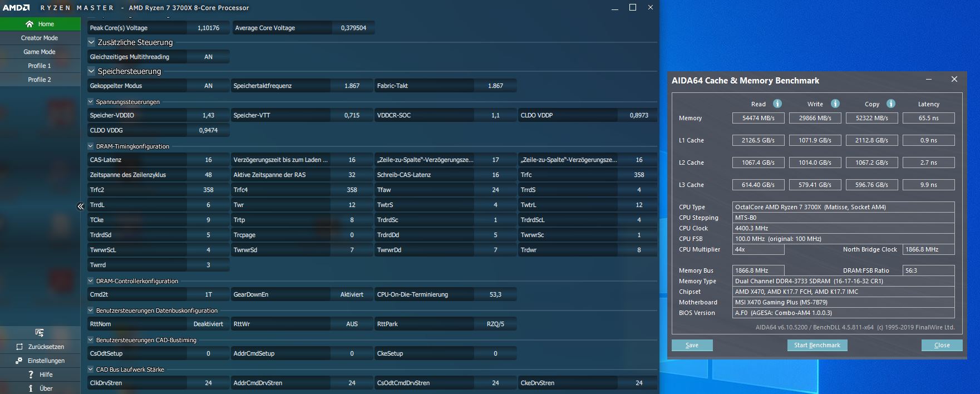Click the Speicher-VDDIO 1,43 value
The image size is (980, 394).
[x=208, y=115]
